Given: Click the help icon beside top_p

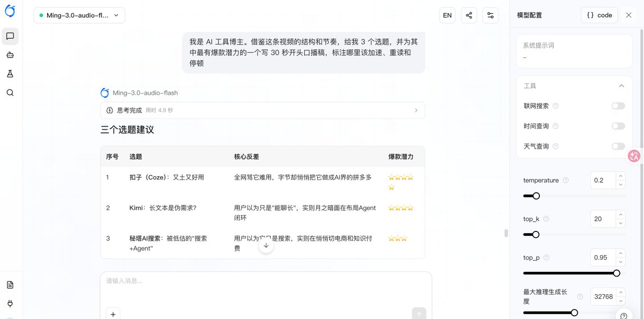Looking at the screenshot, I should tap(547, 258).
